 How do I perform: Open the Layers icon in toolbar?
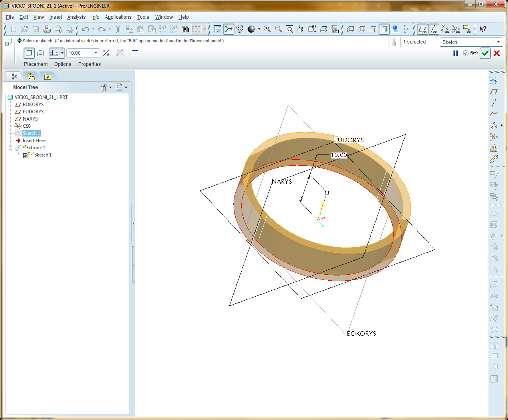click(323, 29)
